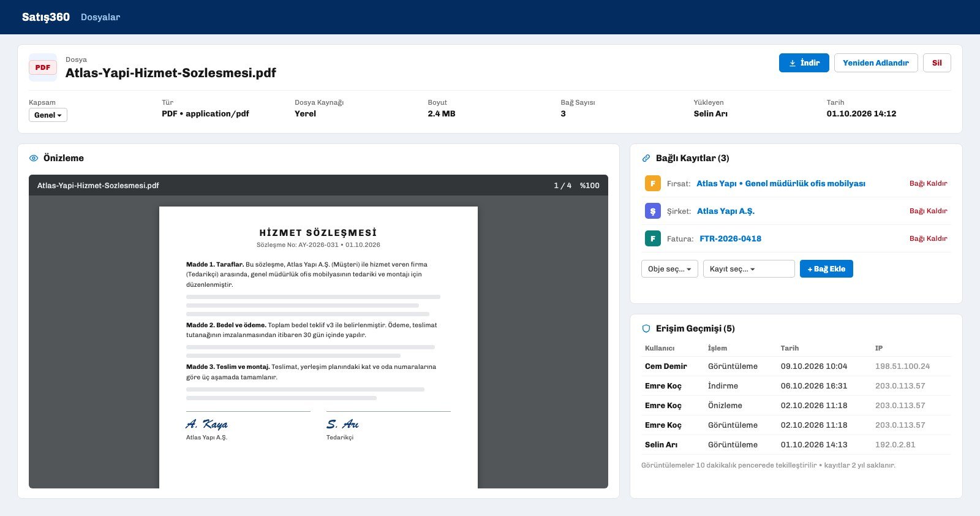
Task: Click the Yeniden Adlandır button
Action: 876,63
